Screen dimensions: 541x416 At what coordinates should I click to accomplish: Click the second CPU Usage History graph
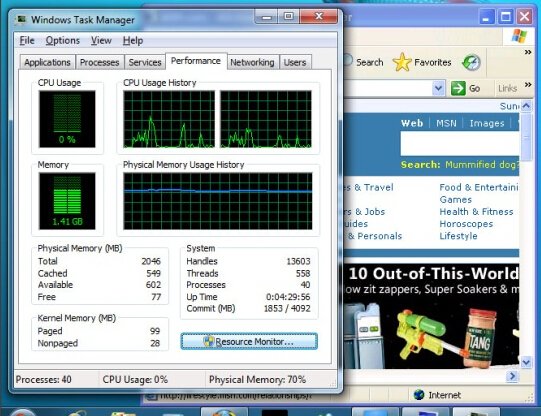pos(266,119)
